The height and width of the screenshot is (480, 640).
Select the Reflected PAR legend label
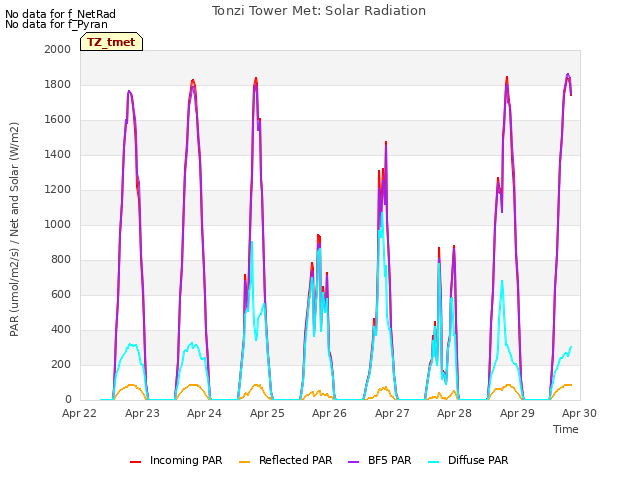(296, 460)
